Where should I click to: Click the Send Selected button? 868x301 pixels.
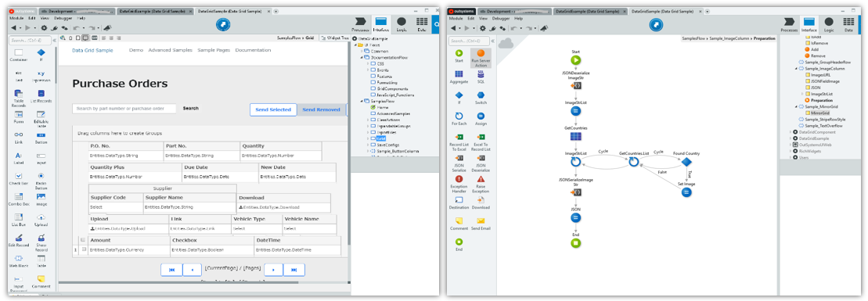tap(273, 109)
